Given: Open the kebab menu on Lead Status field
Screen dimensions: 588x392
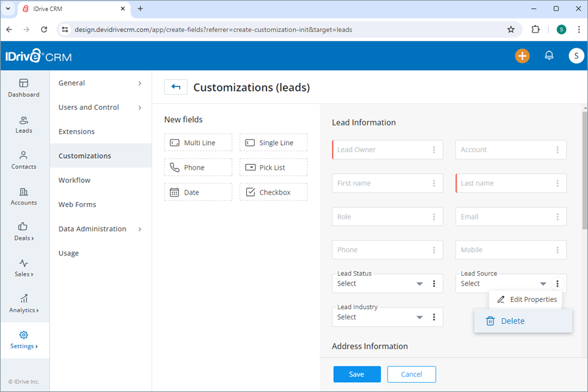Looking at the screenshot, I should (x=434, y=284).
